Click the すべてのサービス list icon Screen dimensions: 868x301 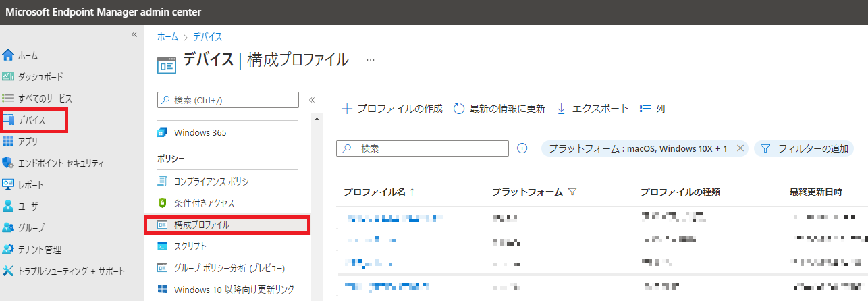tap(8, 99)
